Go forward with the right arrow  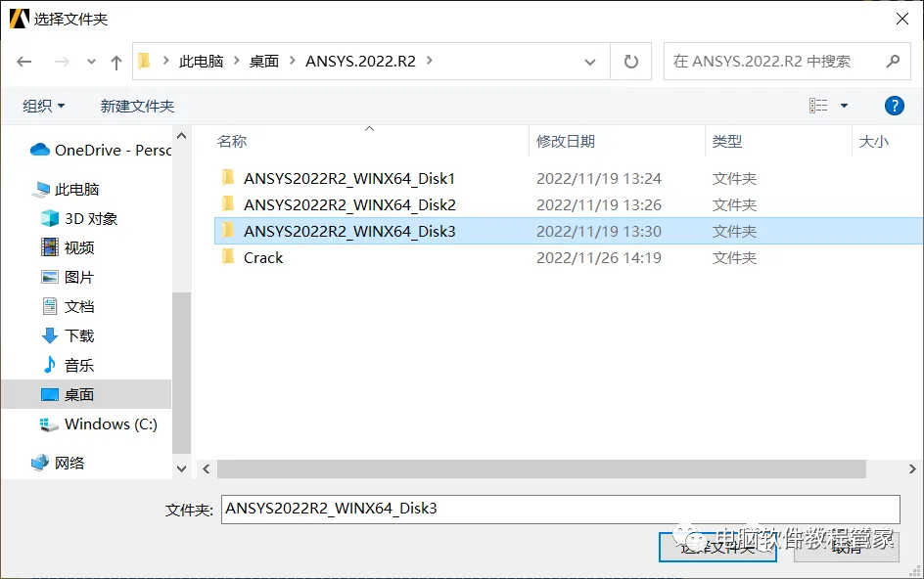pos(62,62)
